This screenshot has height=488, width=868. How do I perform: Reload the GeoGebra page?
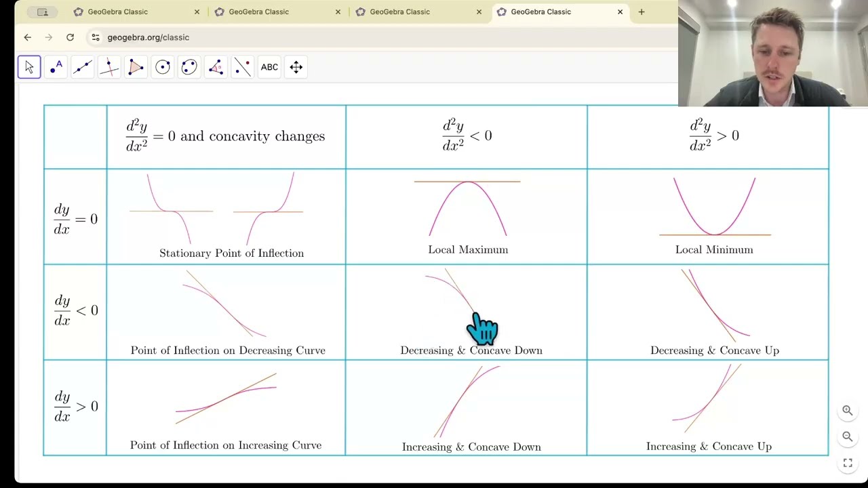(70, 37)
